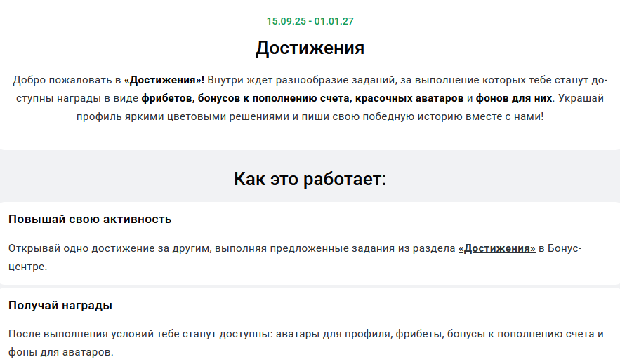Click the Получай награды title
The width and height of the screenshot is (620, 364).
click(60, 305)
